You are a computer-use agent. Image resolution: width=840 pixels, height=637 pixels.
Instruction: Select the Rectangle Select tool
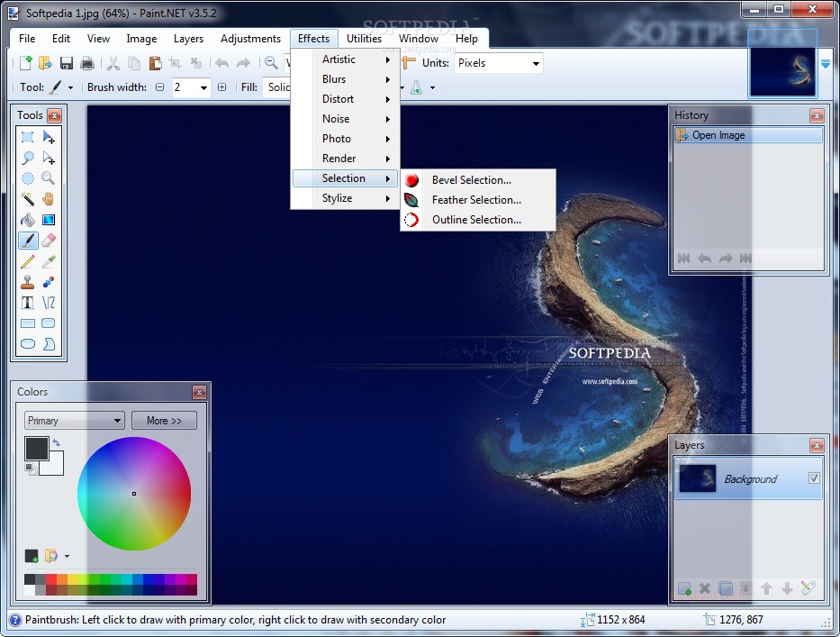point(27,137)
